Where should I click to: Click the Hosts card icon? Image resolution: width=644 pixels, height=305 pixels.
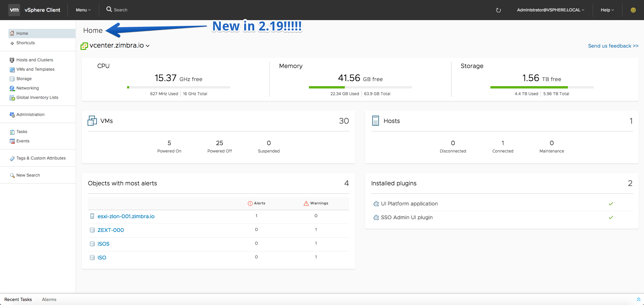click(375, 121)
